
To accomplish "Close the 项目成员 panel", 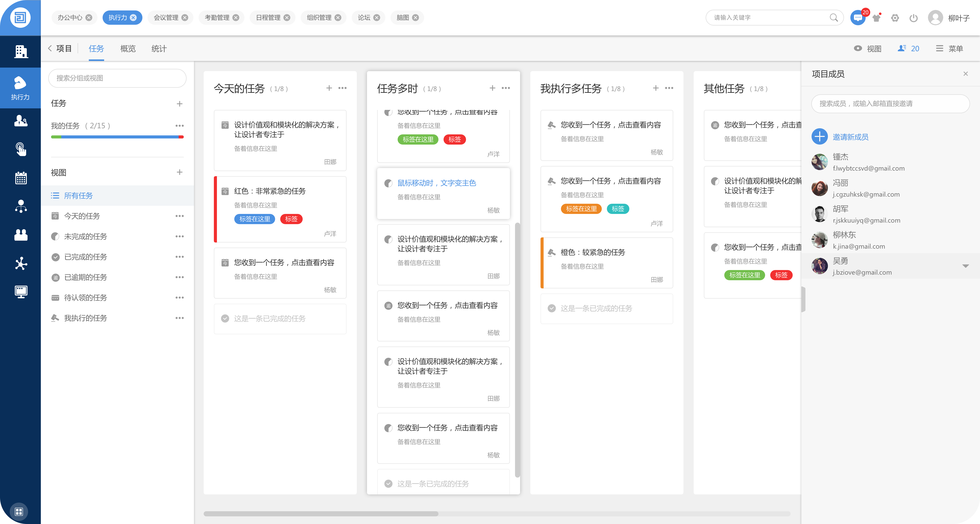I will 965,74.
